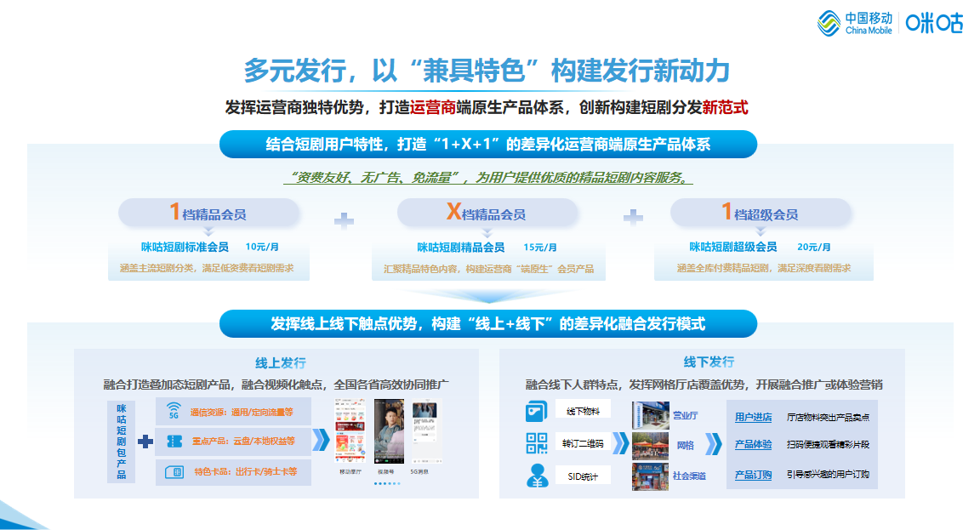The image size is (980, 530).
Task: Click the 15元/月 price
Action: click(x=540, y=248)
